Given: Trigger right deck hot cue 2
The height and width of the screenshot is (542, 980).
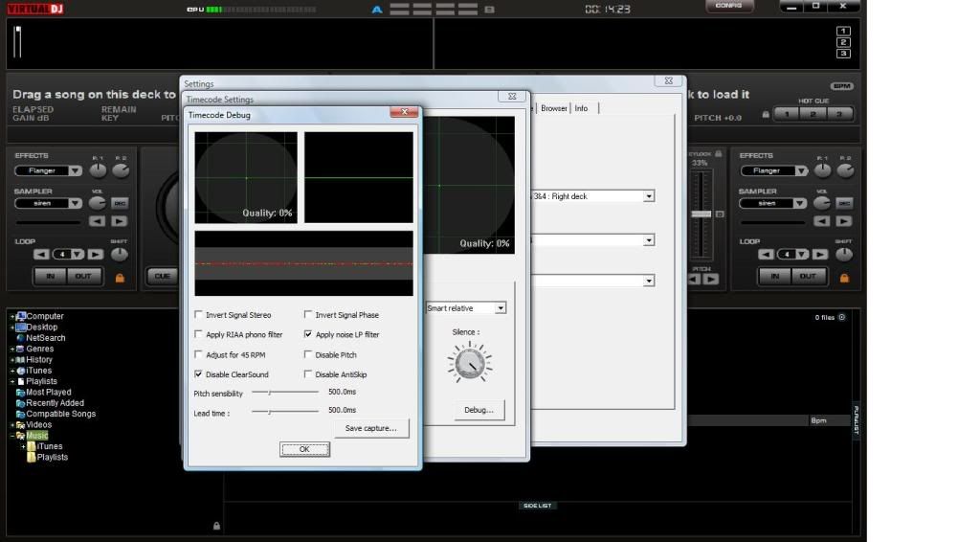Looking at the screenshot, I should [813, 114].
